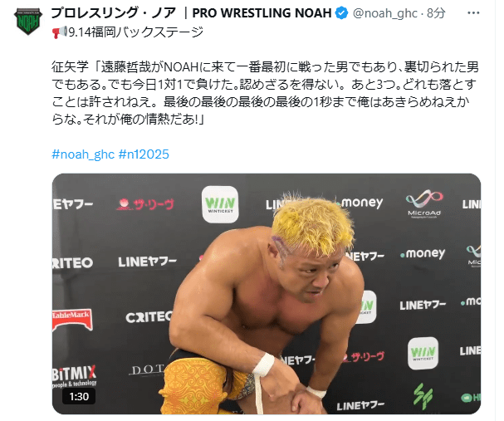Click the red megaphone emoji

point(60,32)
